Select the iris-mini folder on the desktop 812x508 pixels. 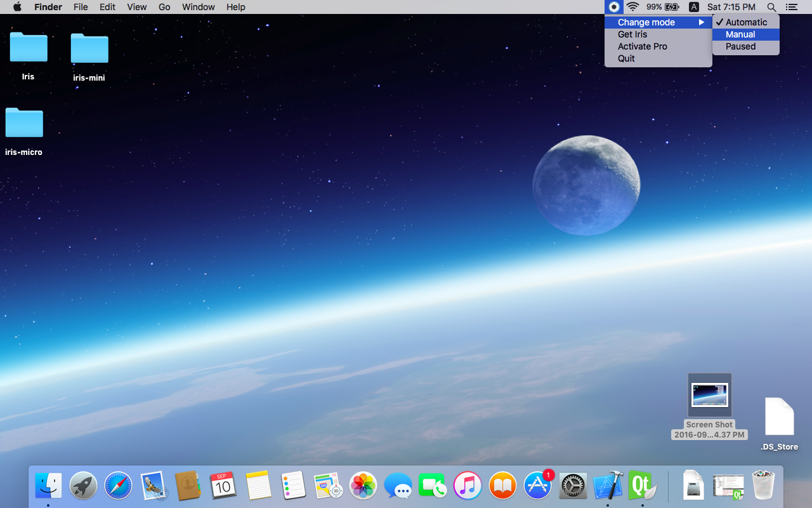pos(89,48)
